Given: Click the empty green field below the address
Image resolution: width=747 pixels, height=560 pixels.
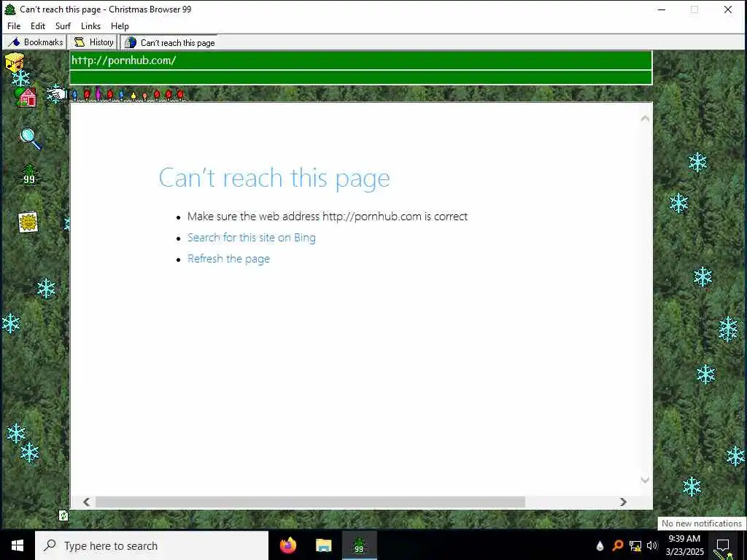Looking at the screenshot, I should 360,77.
